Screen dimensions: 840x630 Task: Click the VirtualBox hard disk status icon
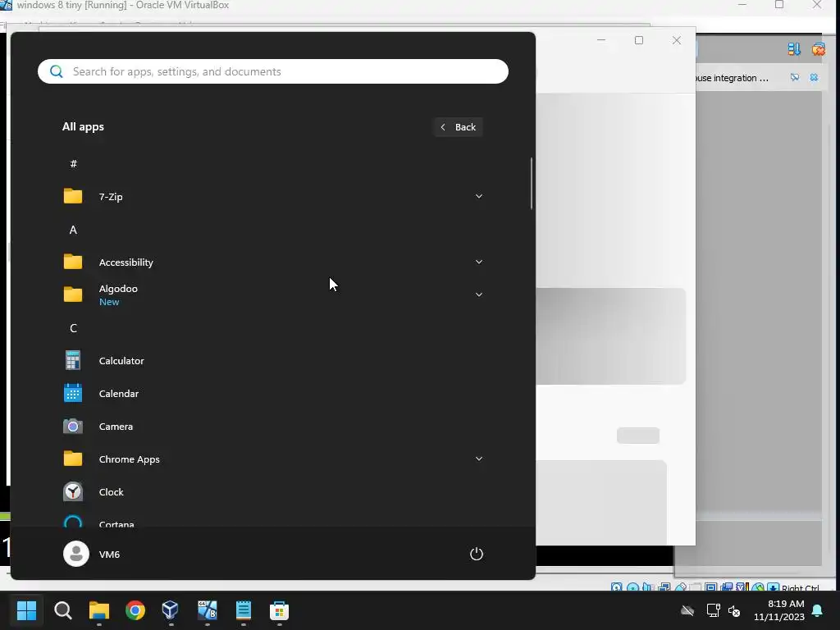(x=617, y=587)
